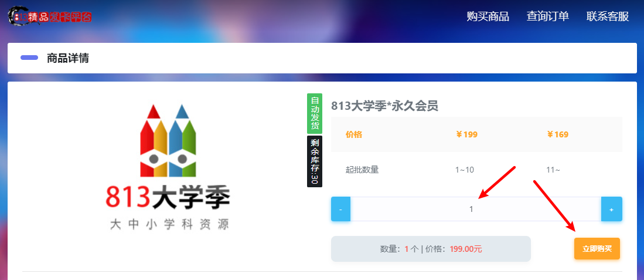Select the 商品详情 section heading
Image resolution: width=644 pixels, height=280 pixels.
(68, 58)
